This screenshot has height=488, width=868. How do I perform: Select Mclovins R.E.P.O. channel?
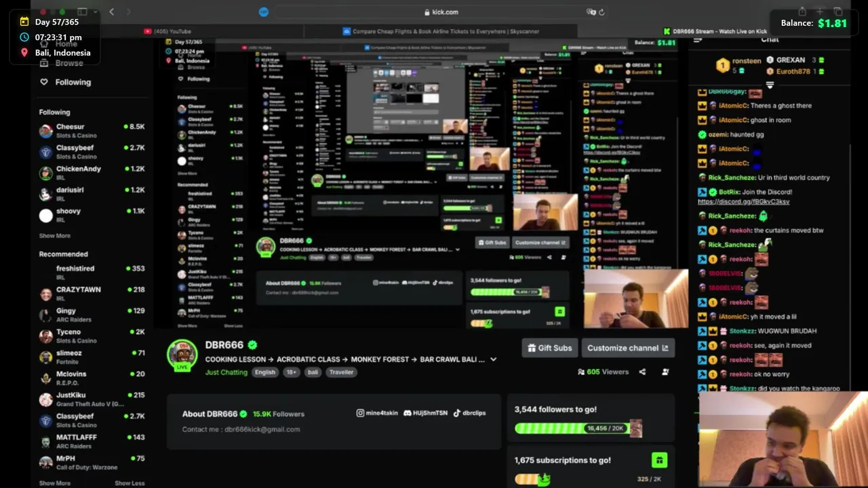click(92, 378)
